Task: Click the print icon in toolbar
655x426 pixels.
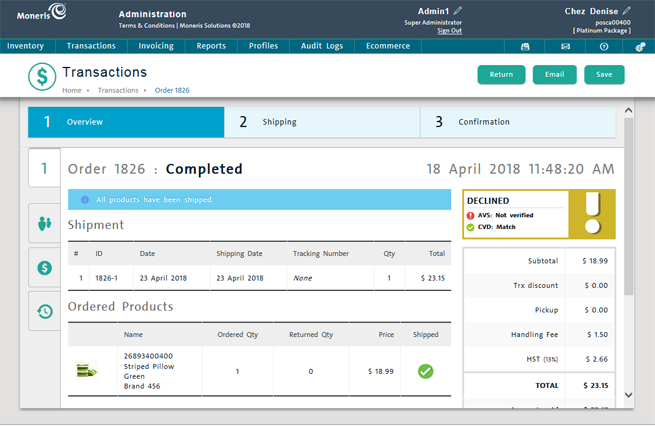Action: [x=525, y=46]
